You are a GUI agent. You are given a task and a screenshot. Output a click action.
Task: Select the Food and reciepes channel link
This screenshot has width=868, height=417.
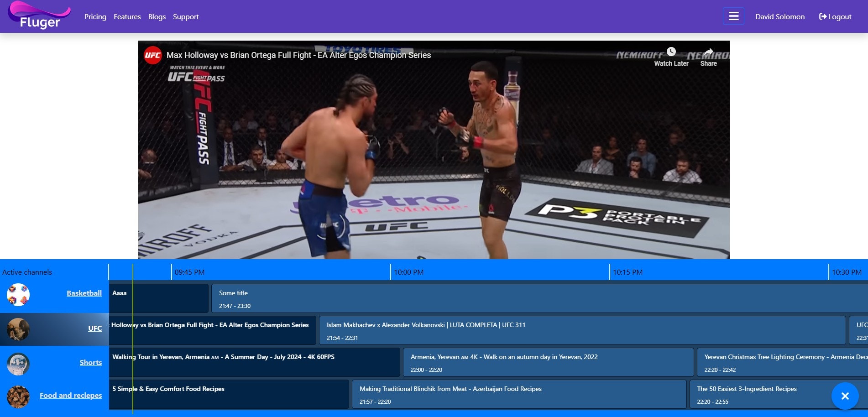(71, 395)
